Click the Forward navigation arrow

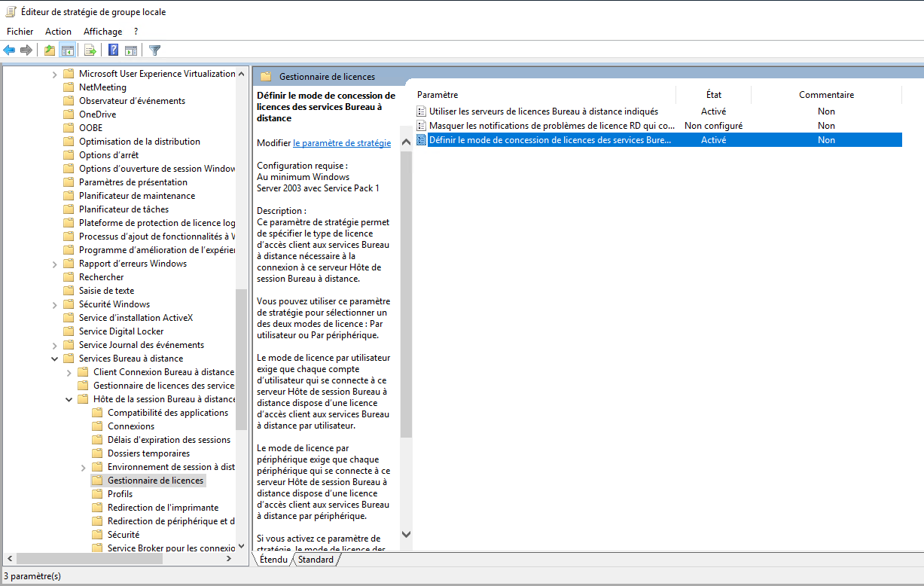click(x=26, y=50)
